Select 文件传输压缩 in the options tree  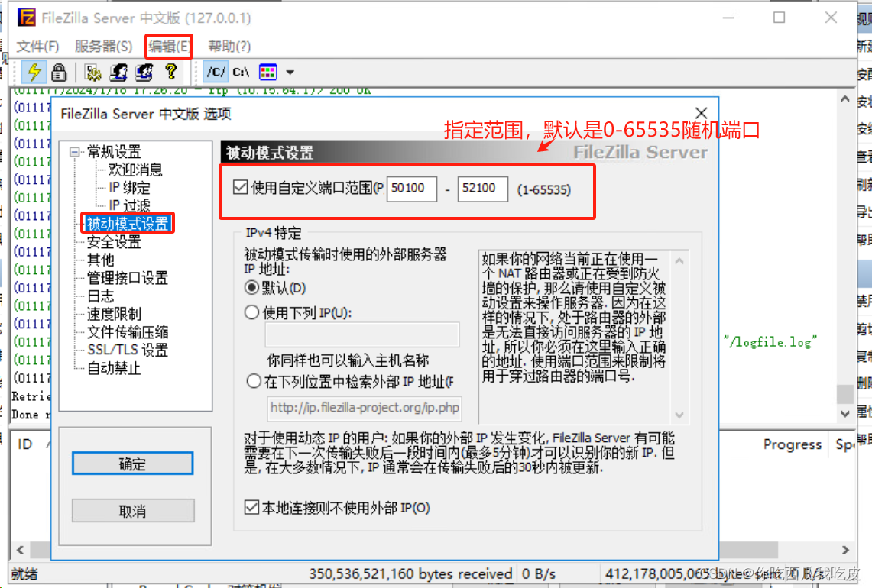pyautogui.click(x=128, y=331)
